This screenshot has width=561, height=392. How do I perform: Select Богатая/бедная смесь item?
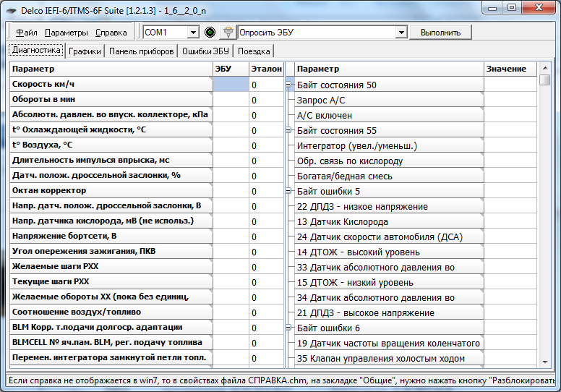coord(389,176)
